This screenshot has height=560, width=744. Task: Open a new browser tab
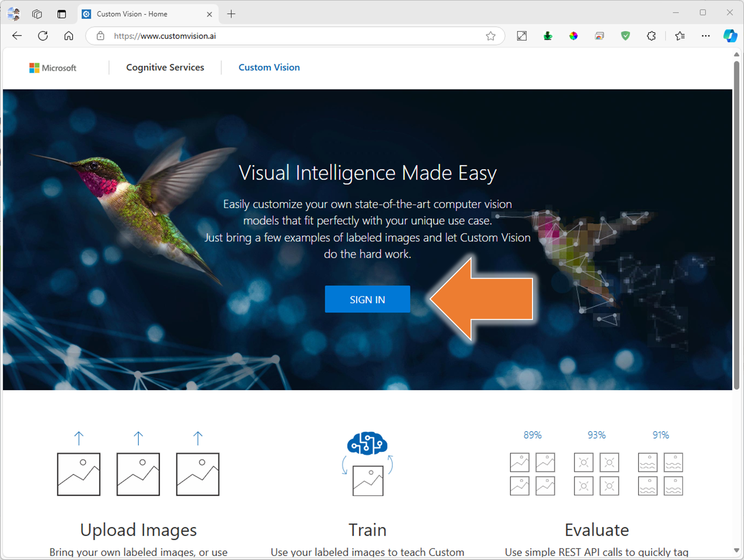pyautogui.click(x=231, y=14)
